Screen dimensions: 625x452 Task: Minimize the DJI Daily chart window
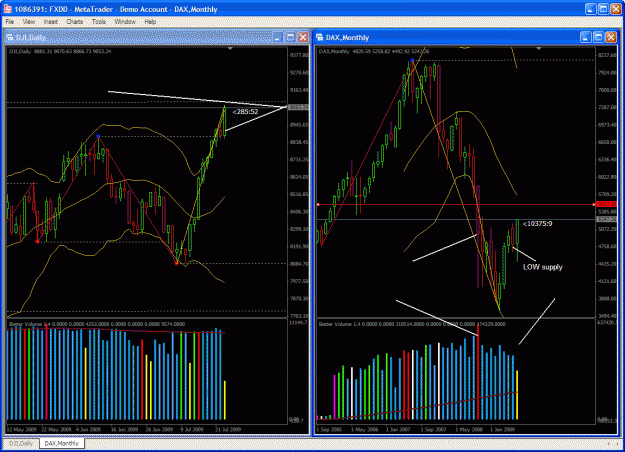(277, 37)
